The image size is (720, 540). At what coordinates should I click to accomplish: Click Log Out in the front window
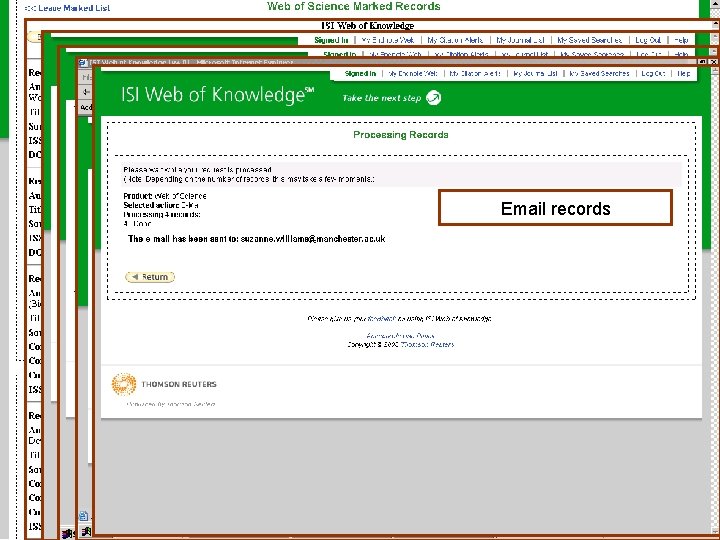(653, 73)
